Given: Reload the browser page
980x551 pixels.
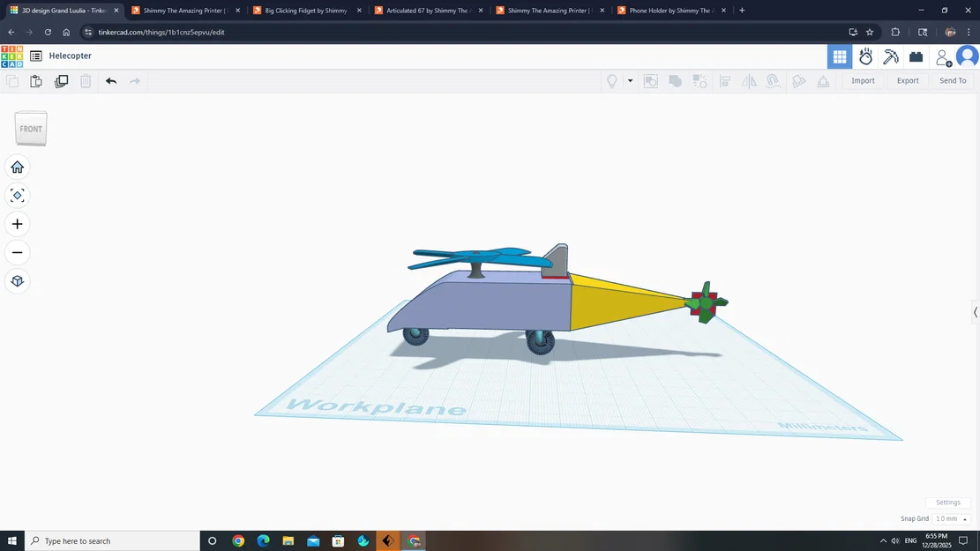Looking at the screenshot, I should coord(48,32).
